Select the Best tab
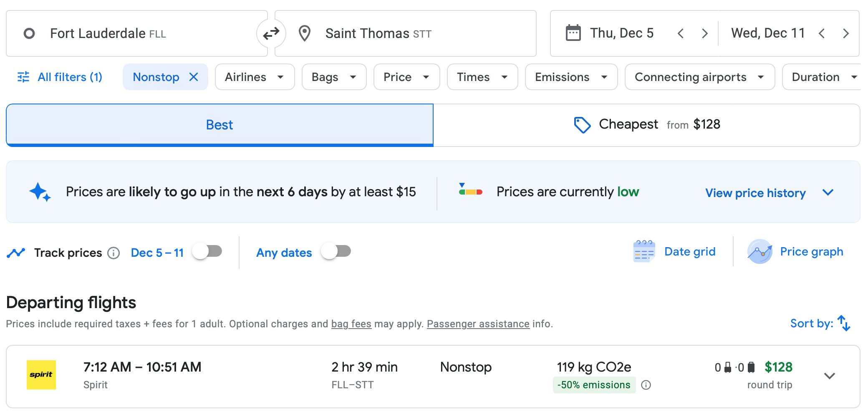Viewport: 868px width, 420px height. tap(220, 125)
